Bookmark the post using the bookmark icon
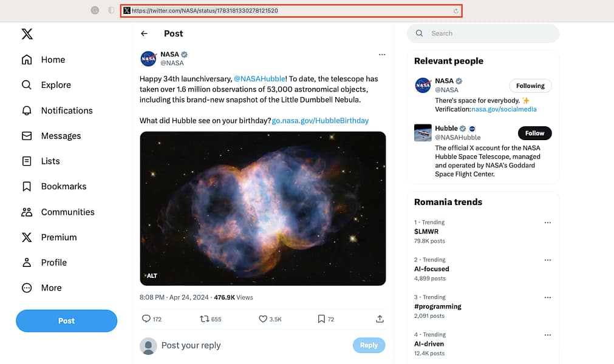Screen dimensions: 614x364 (x=320, y=318)
